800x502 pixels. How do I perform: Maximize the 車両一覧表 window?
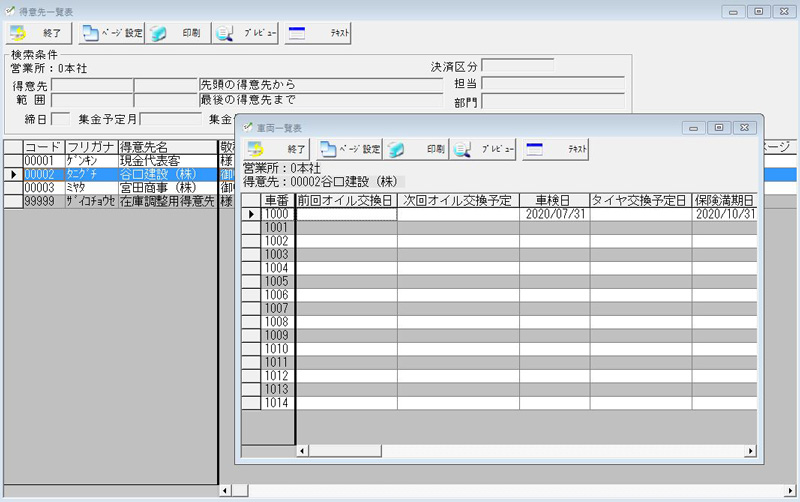coord(718,128)
